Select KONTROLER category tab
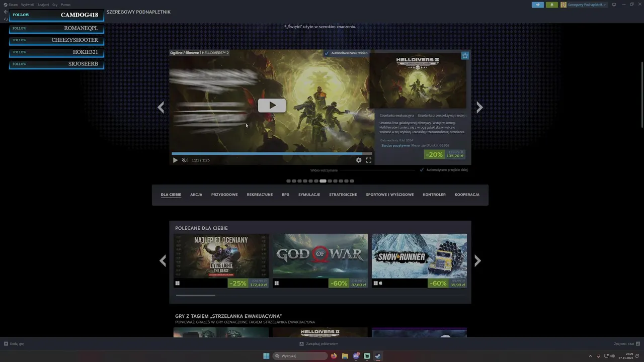 (434, 195)
